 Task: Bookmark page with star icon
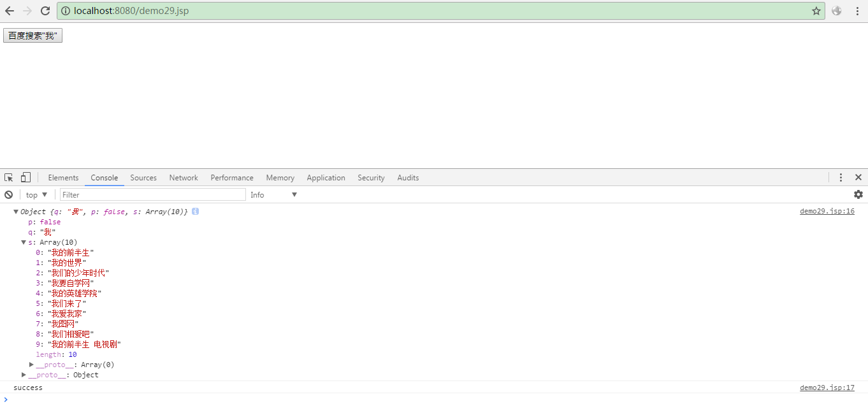tap(816, 11)
